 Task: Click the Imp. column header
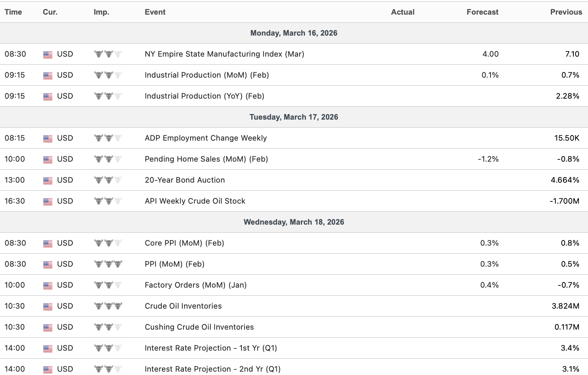[101, 12]
